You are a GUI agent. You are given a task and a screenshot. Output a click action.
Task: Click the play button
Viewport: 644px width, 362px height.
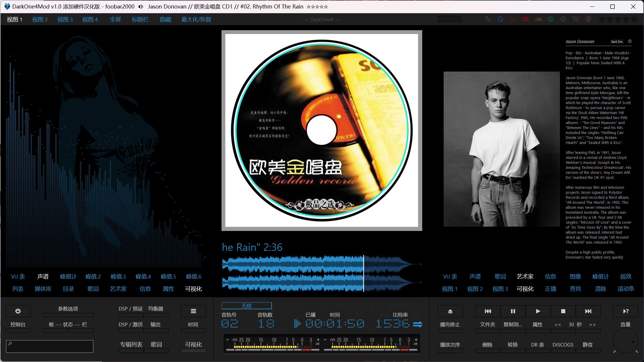[538, 311]
